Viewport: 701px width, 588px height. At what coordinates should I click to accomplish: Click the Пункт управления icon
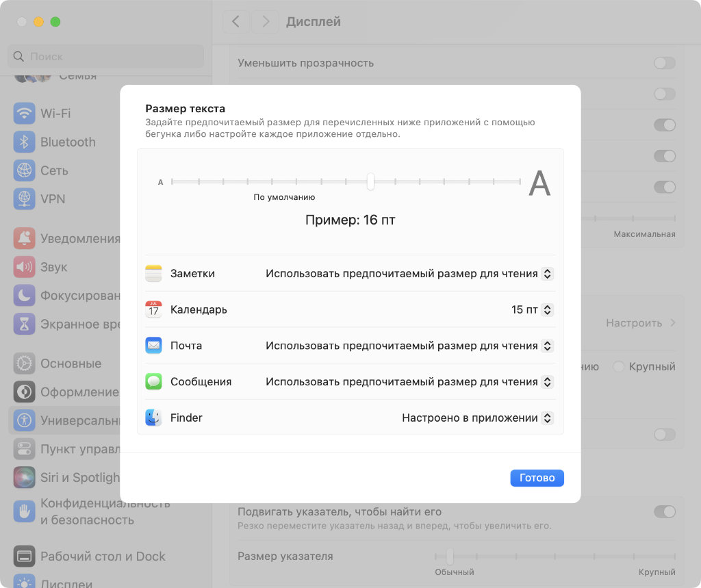(24, 449)
